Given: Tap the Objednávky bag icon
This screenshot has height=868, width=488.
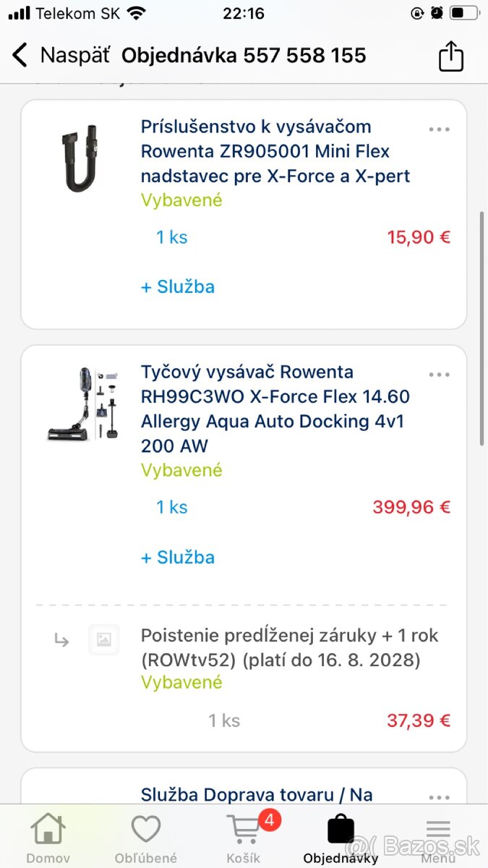Looking at the screenshot, I should (341, 828).
